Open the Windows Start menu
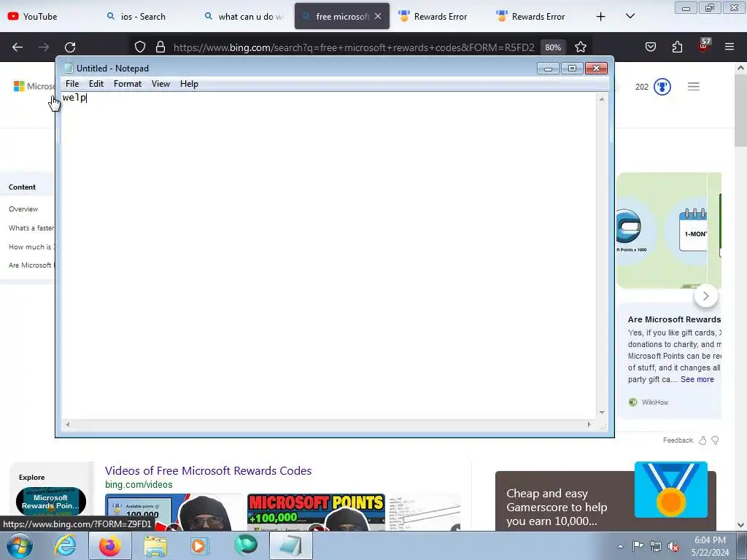Screen dimensions: 747x560 [19, 545]
